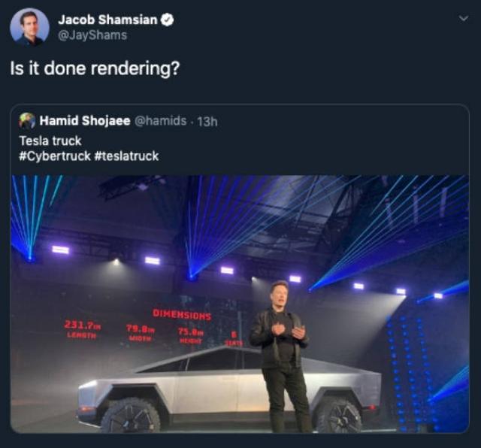Click the red DIMENSIONS heading in the photo
Viewport: 481px width, 448px height.
[182, 314]
